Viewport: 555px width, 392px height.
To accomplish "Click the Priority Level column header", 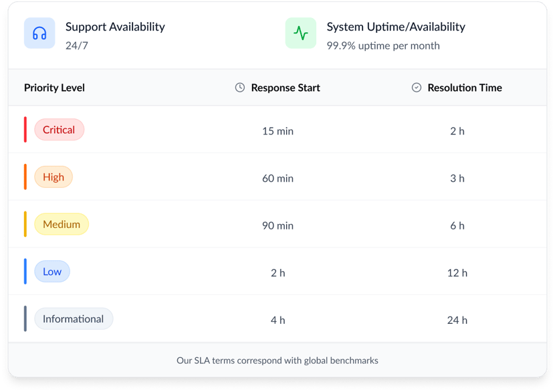I will [54, 88].
